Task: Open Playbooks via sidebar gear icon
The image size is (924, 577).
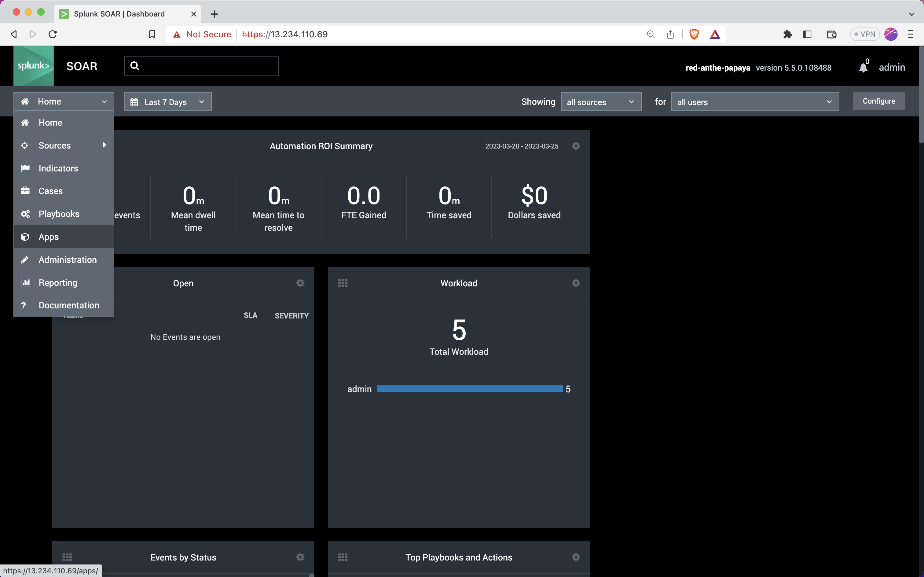Action: (x=25, y=214)
